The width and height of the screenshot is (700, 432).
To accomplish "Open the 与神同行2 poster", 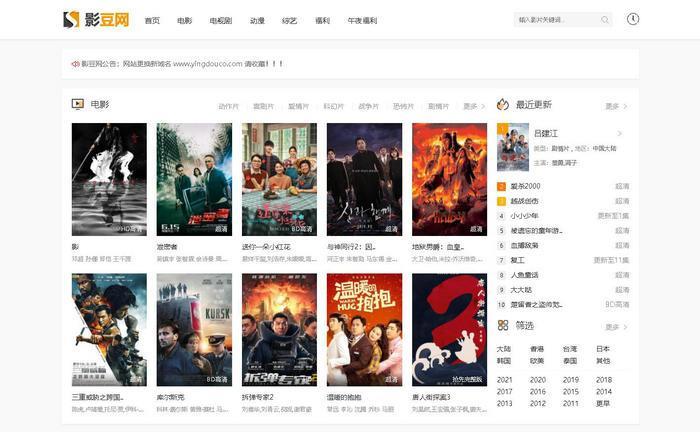I will click(x=364, y=179).
